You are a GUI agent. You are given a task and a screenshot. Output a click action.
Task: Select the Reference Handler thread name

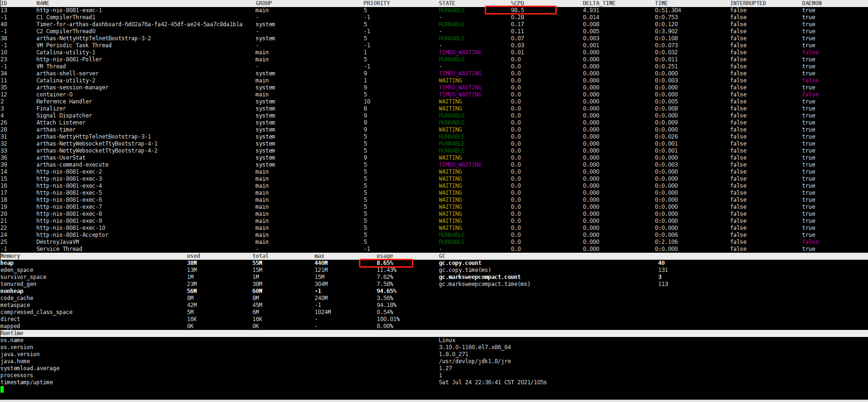[x=64, y=102]
